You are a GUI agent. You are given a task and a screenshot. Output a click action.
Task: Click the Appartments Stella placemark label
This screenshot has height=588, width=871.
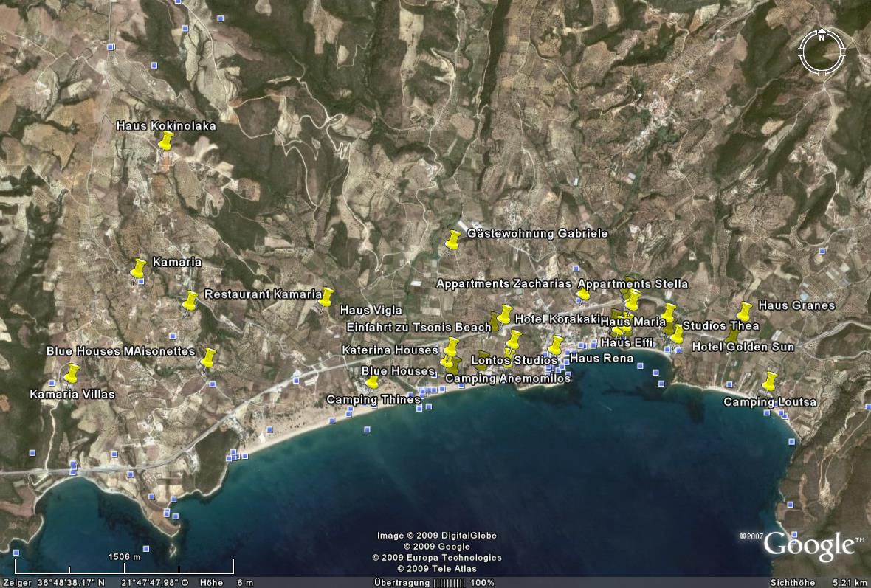pos(633,284)
